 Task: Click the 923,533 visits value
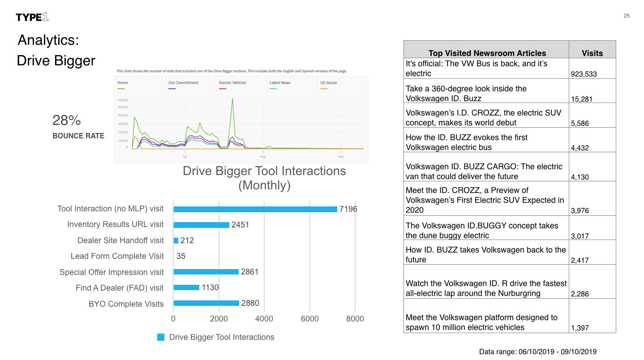click(x=584, y=74)
